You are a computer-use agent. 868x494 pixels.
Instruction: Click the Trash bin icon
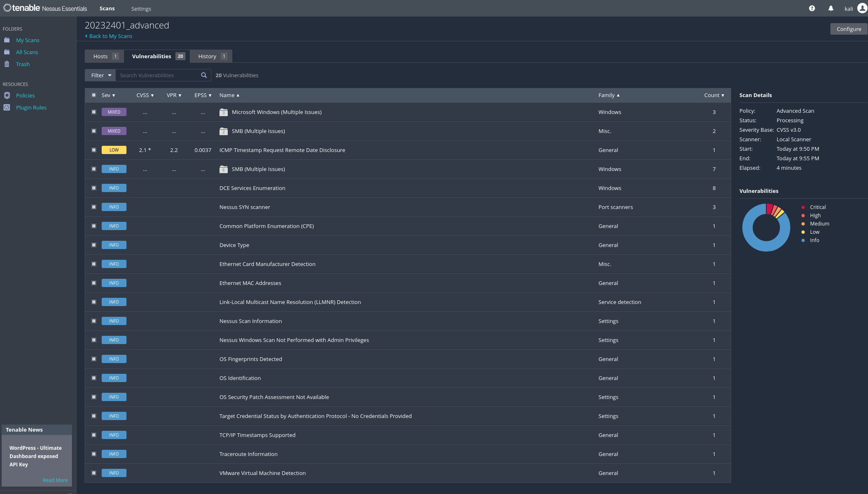7,64
